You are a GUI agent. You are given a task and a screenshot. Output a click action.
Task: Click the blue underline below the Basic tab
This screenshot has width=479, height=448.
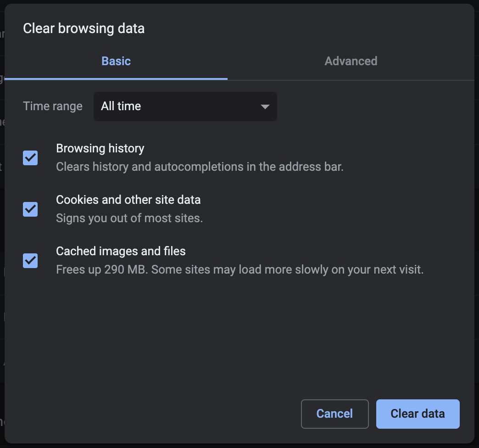(116, 78)
